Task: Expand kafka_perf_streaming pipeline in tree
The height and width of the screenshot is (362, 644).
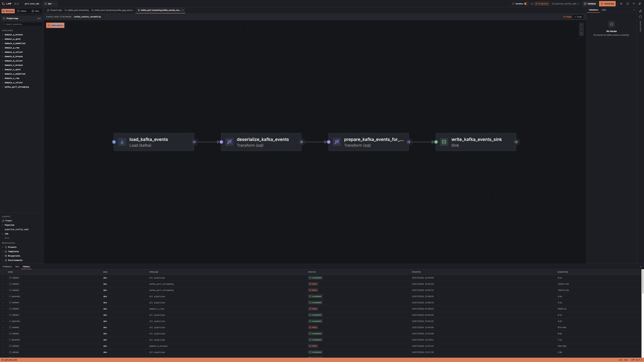Action: pos(3,87)
